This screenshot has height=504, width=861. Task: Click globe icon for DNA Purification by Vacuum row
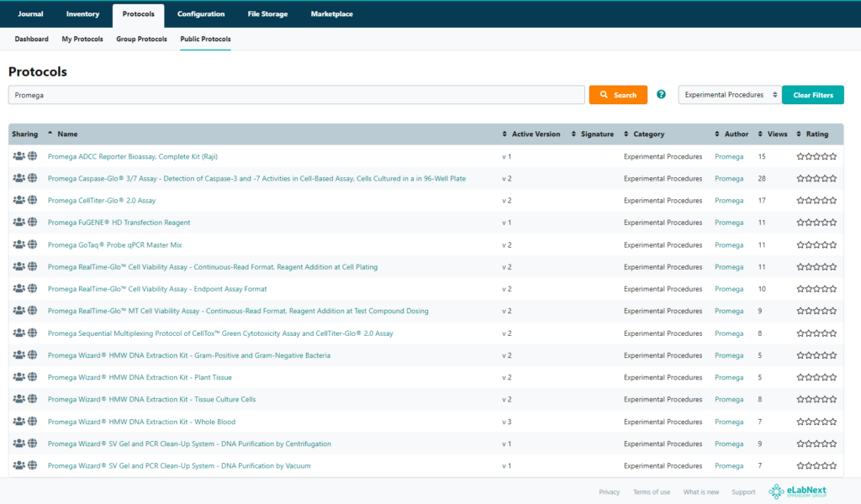33,465
